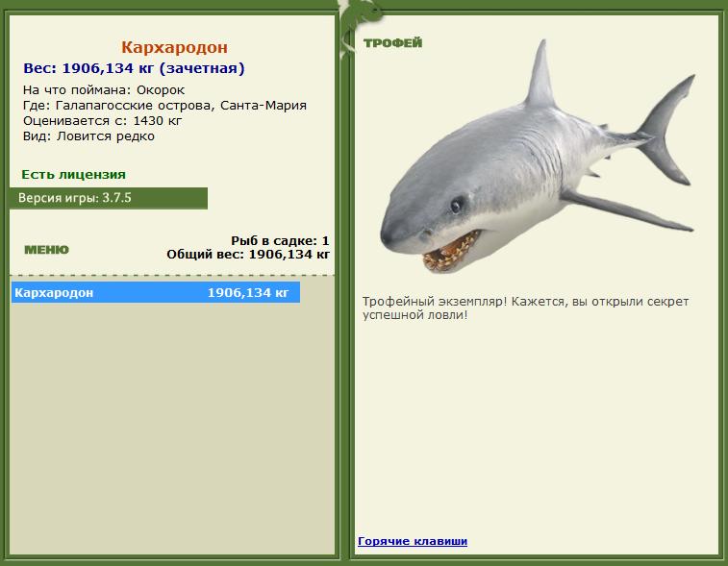Click the Трофейный экземпляр description text

click(525, 308)
